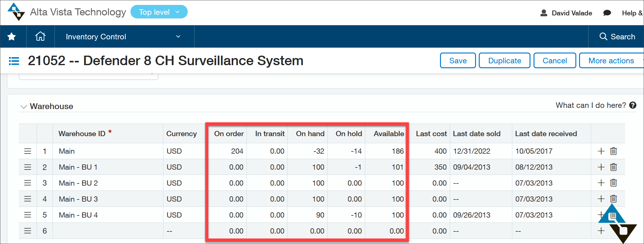Select the Main - BU 1 warehouse cell
Image resolution: width=644 pixels, height=244 pixels.
coord(108,167)
